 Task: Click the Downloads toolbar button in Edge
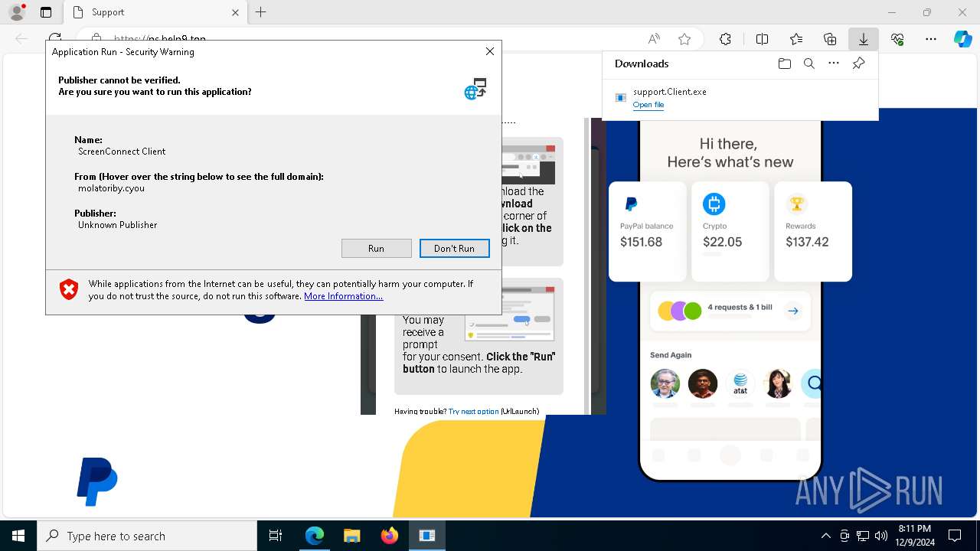point(863,39)
